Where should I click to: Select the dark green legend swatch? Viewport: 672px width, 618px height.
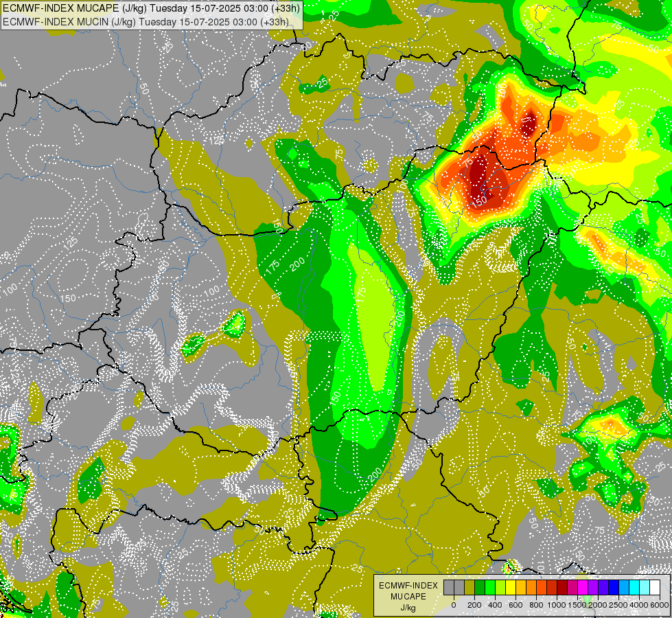[x=480, y=587]
